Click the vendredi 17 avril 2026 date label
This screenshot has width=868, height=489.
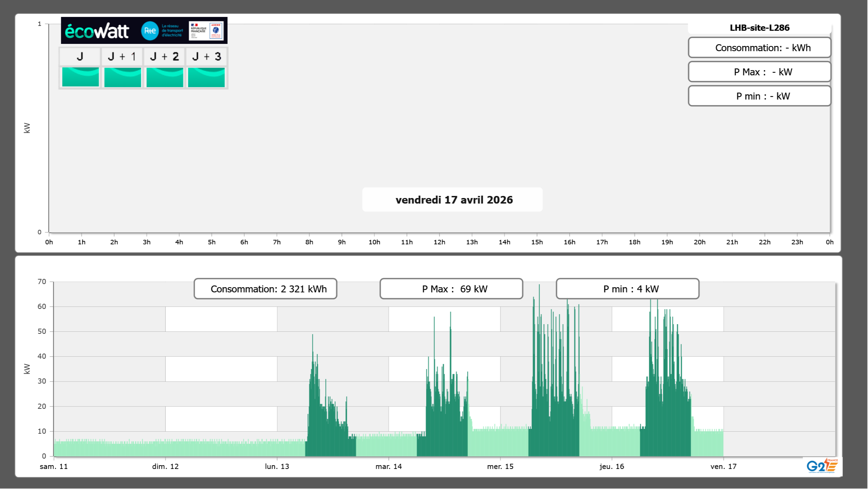coord(454,200)
